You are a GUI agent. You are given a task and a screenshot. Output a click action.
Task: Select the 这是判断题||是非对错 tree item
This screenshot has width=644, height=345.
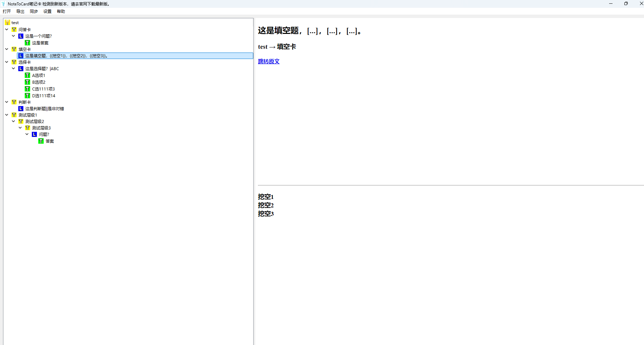[x=45, y=108]
